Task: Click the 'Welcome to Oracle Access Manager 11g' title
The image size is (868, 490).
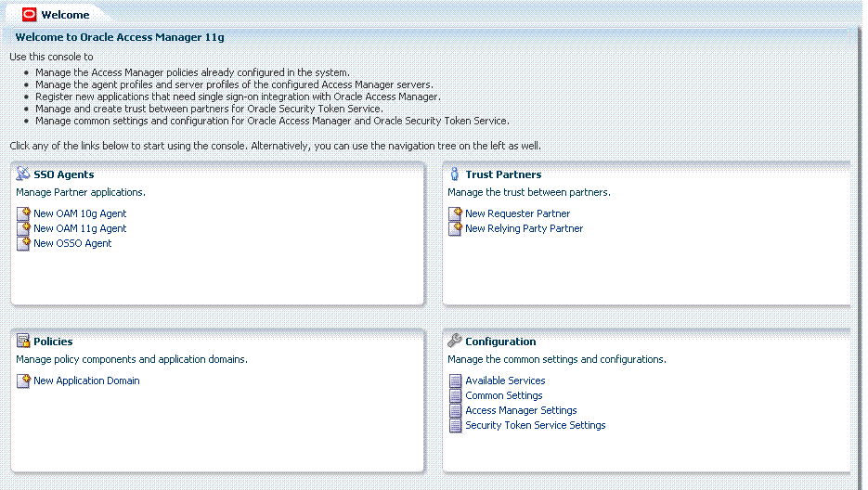Action: click(120, 37)
